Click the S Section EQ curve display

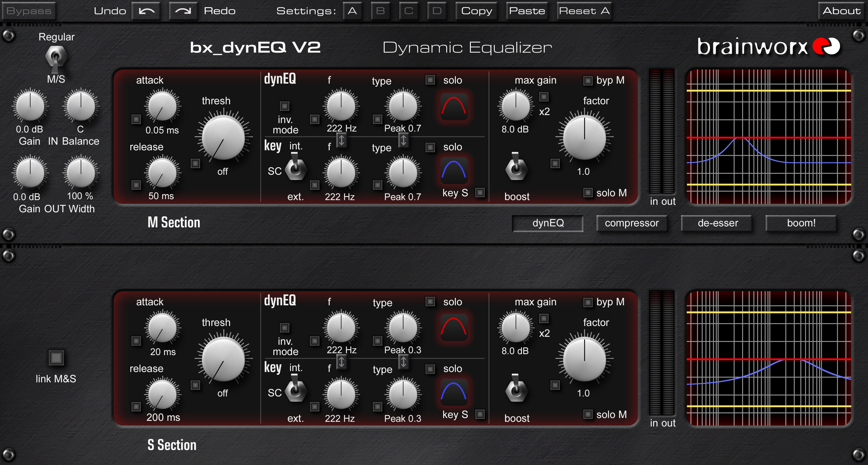pos(769,358)
